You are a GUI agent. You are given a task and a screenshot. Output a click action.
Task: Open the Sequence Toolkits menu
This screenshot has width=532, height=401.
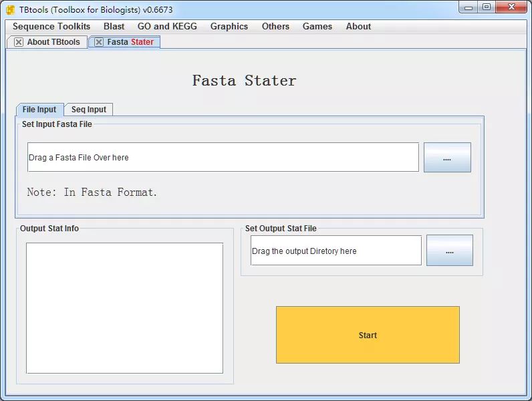pyautogui.click(x=51, y=27)
